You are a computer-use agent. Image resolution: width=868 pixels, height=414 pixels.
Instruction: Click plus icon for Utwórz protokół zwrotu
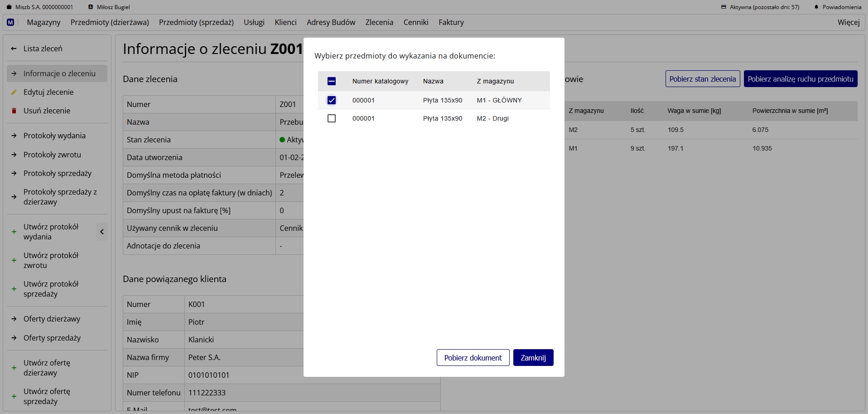pos(14,260)
